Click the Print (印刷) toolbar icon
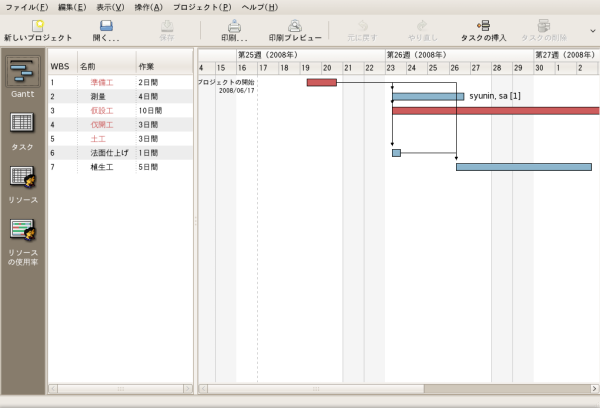 coord(234,26)
